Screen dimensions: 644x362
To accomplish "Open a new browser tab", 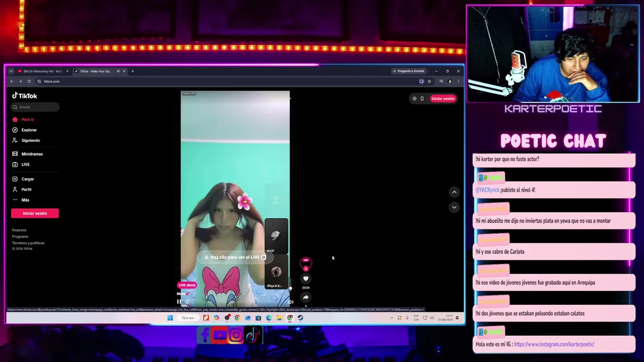I will click(132, 71).
